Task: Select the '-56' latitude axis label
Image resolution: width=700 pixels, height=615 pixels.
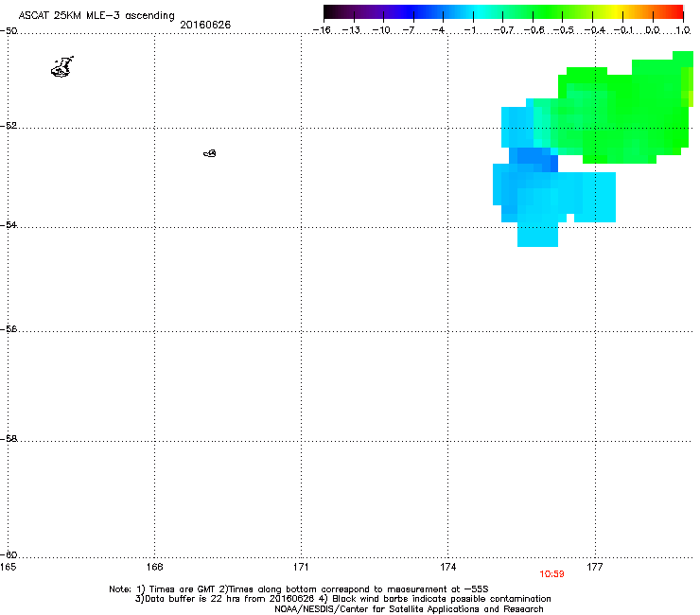Action: 9,328
